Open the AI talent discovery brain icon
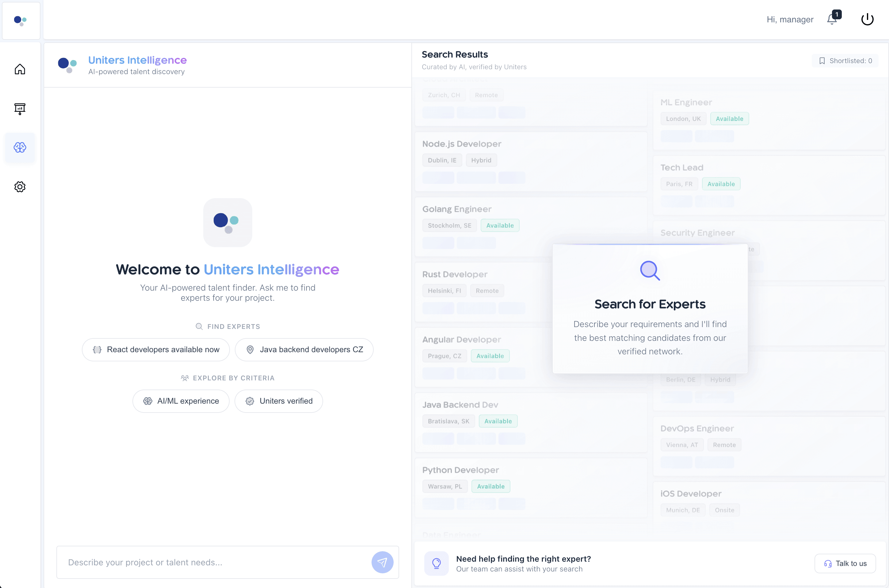This screenshot has width=889, height=588. [20, 148]
